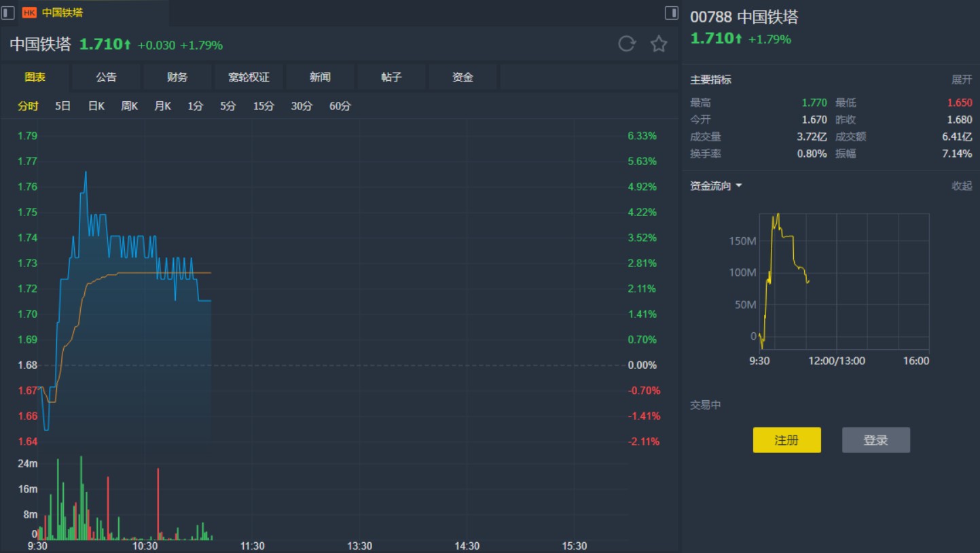980x553 pixels.
Task: Expand 主要指标 with 展开
Action: click(962, 80)
